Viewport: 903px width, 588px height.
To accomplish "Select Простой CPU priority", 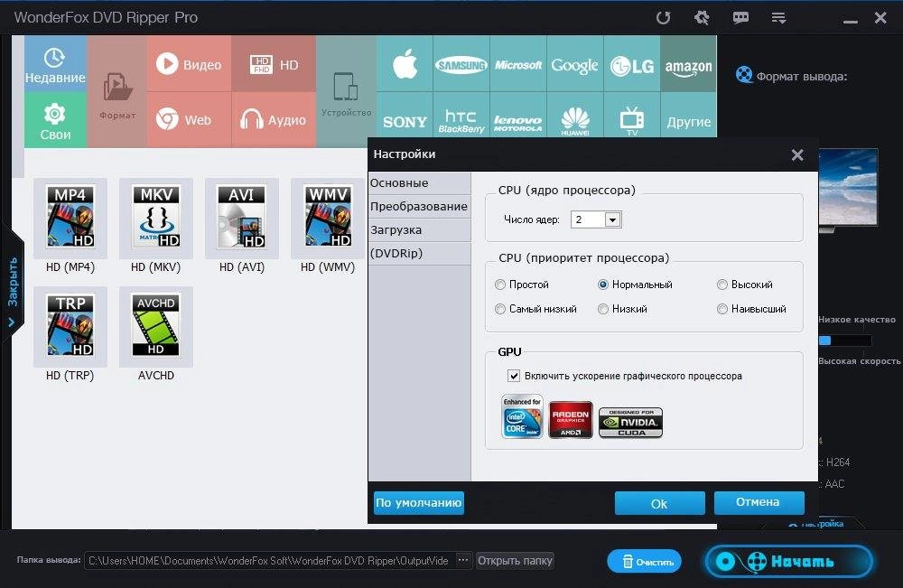I will (x=522, y=285).
